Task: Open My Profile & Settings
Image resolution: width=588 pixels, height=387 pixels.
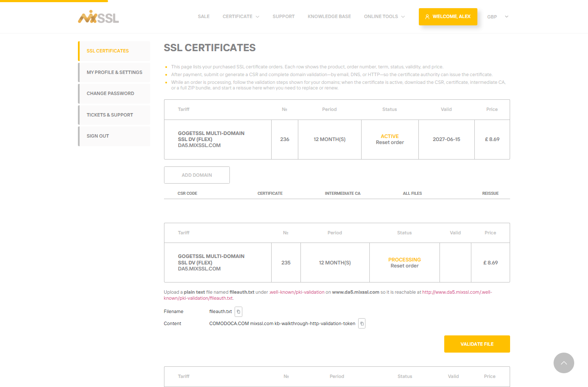Action: [x=114, y=72]
